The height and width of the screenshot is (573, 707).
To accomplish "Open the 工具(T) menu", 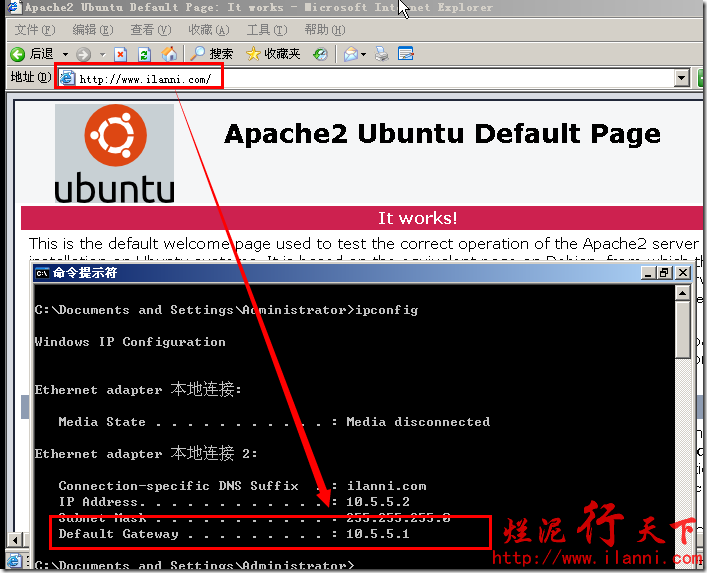I will (x=265, y=30).
